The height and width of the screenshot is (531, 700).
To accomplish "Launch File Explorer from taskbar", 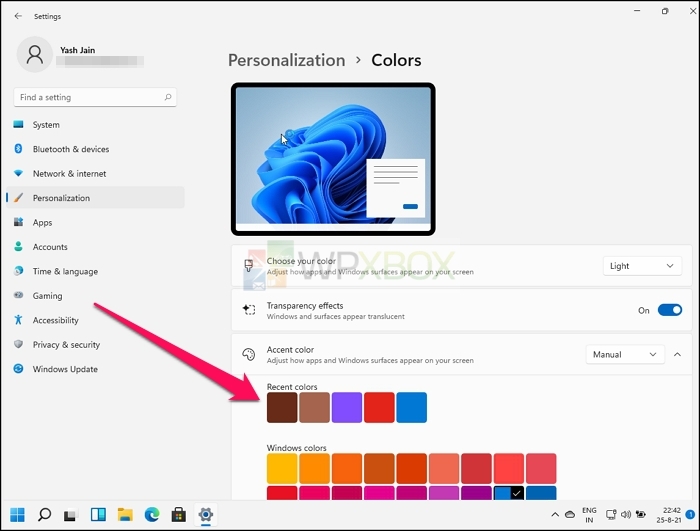I will (125, 514).
